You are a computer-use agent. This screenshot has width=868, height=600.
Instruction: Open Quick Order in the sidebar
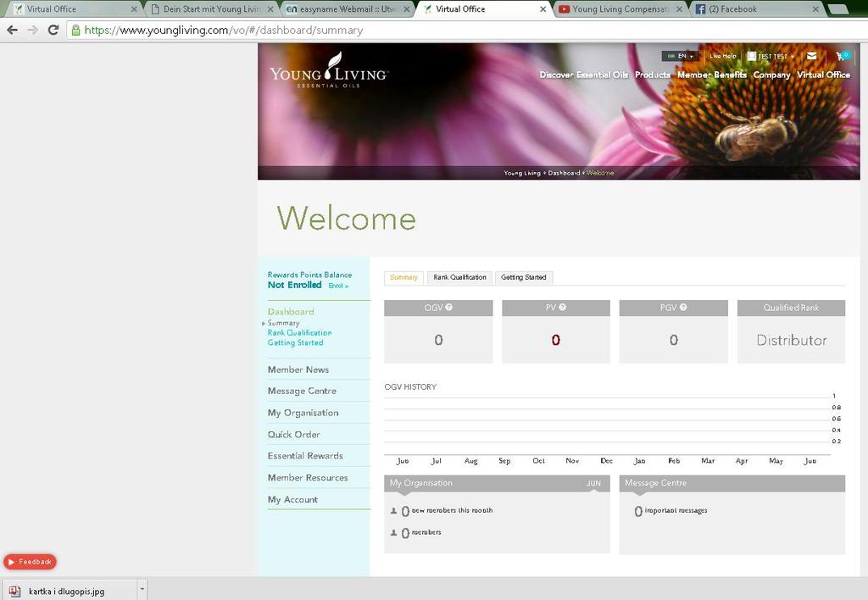coord(293,435)
